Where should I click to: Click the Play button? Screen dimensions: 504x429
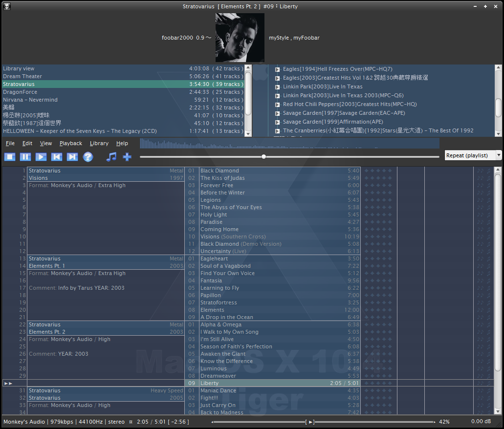pyautogui.click(x=41, y=157)
